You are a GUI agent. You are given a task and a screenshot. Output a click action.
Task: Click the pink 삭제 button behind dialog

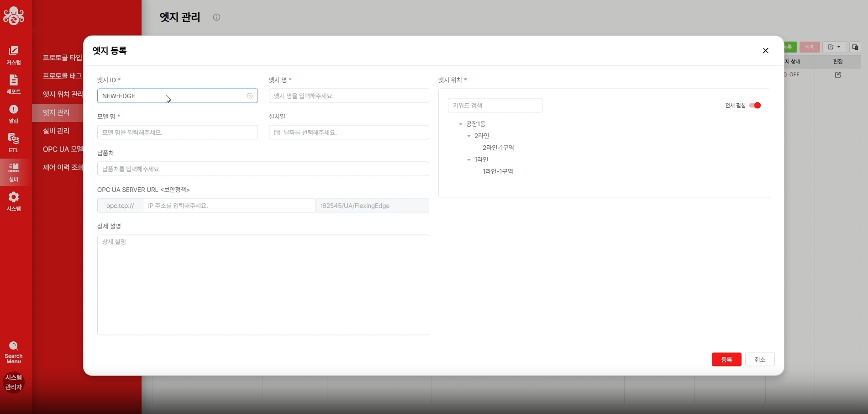click(810, 47)
